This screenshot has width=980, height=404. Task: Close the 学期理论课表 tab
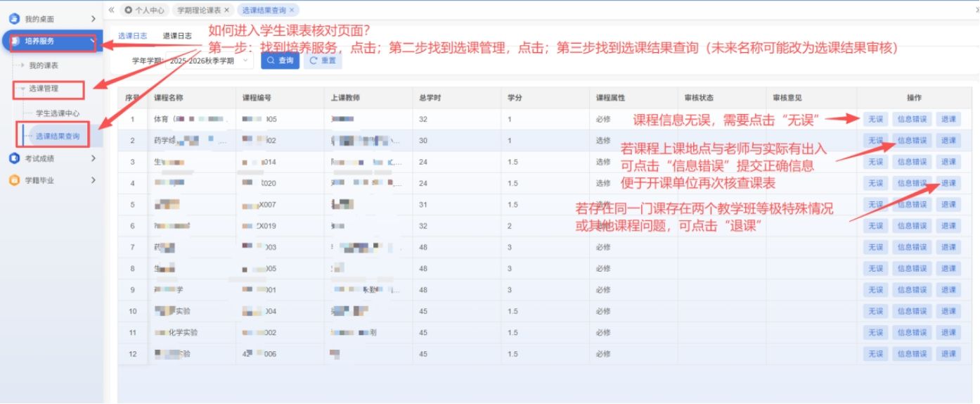[226, 11]
